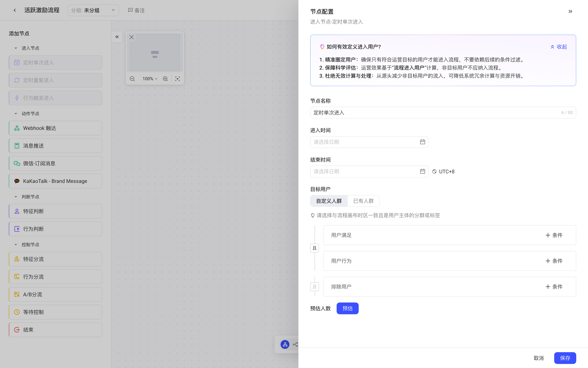This screenshot has height=368, width=588.
Task: Click the 节点名称 input field
Action: coord(443,113)
